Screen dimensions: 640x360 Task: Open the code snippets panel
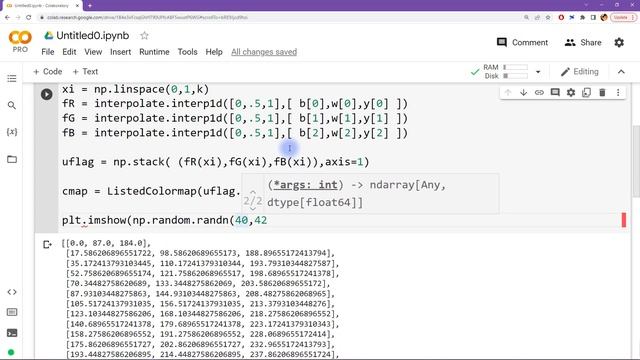click(x=12, y=292)
